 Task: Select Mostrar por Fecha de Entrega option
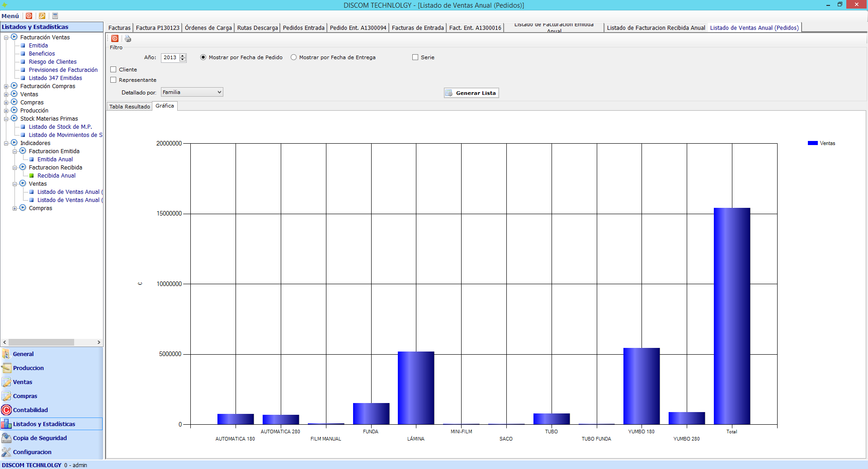[294, 57]
